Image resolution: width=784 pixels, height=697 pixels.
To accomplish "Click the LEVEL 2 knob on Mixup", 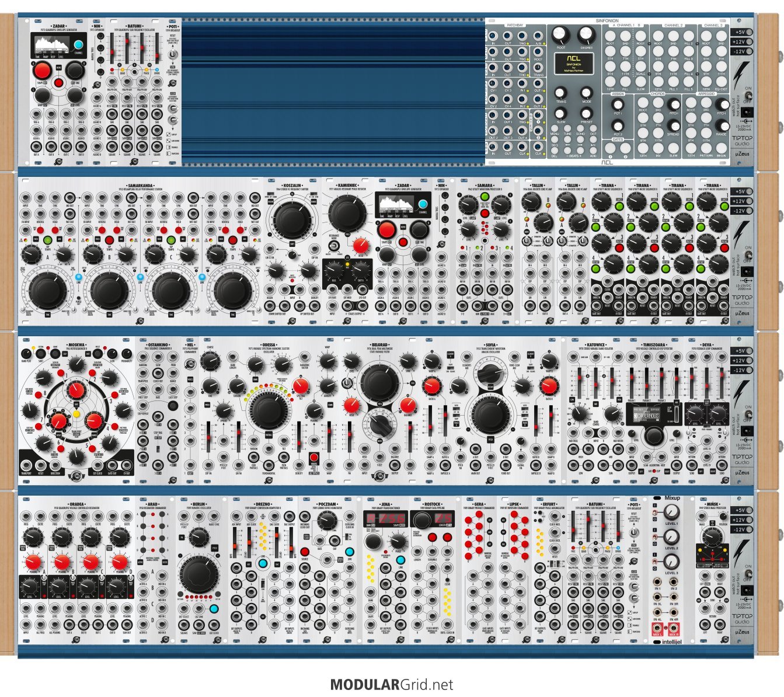I will [672, 537].
